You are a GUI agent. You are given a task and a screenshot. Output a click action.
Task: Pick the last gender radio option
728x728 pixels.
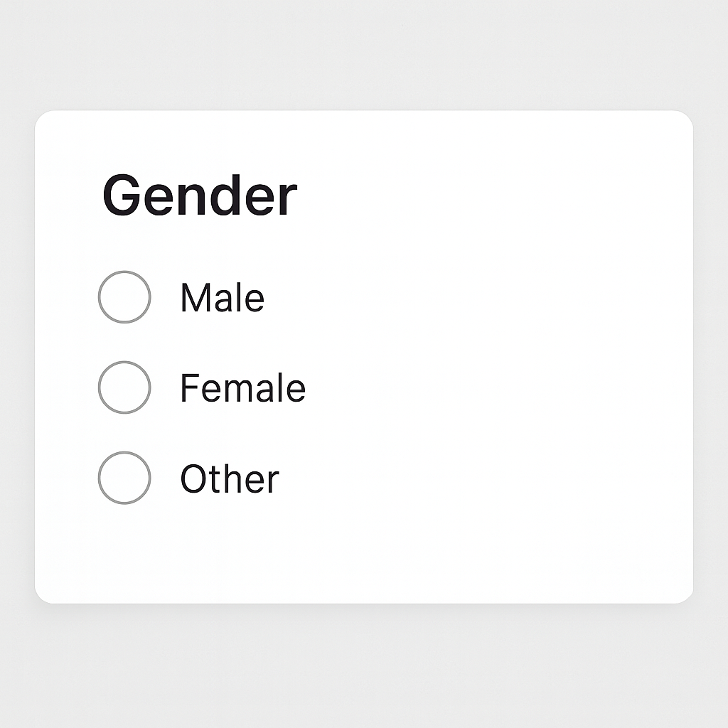coord(124,478)
